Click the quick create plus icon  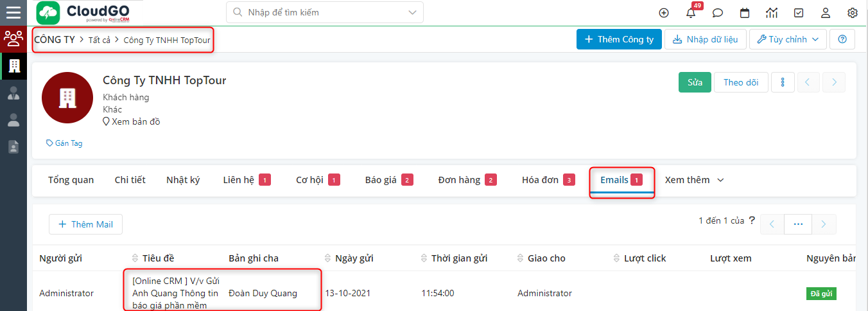(x=664, y=13)
